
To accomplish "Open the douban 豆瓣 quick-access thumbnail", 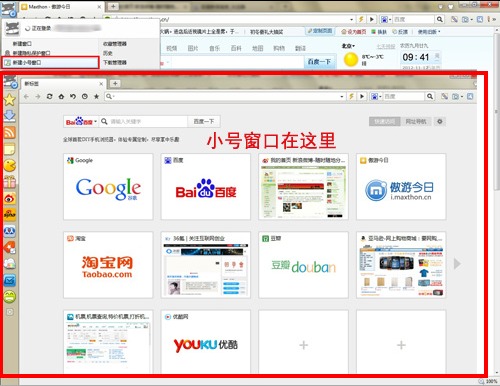I will [303, 265].
